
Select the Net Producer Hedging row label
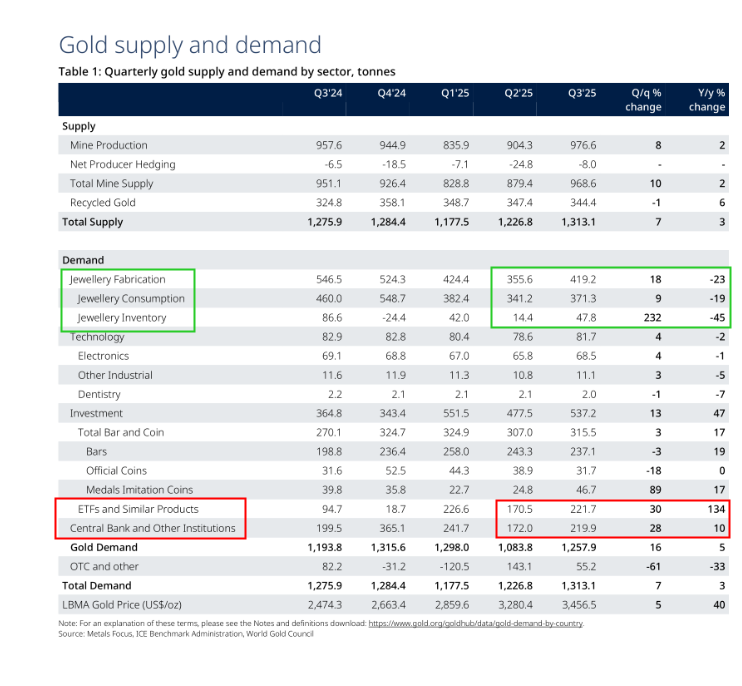click(x=122, y=164)
